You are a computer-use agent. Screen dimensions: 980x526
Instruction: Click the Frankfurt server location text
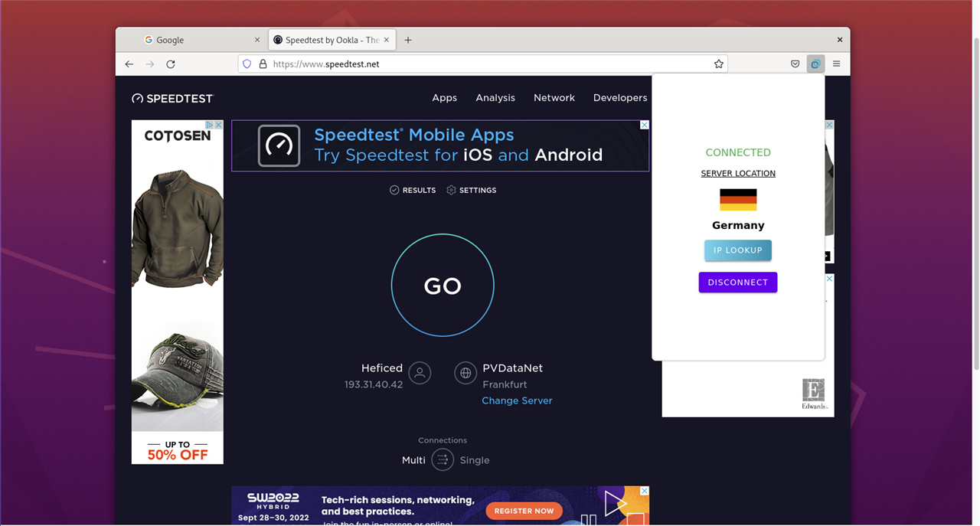pos(505,384)
